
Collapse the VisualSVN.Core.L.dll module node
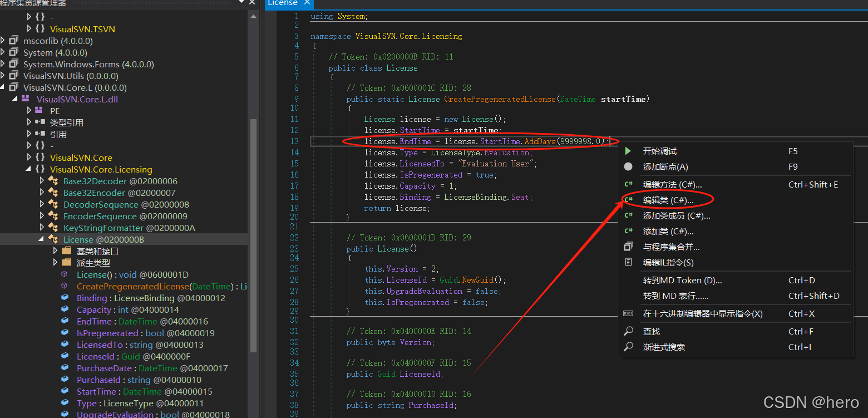tap(15, 99)
